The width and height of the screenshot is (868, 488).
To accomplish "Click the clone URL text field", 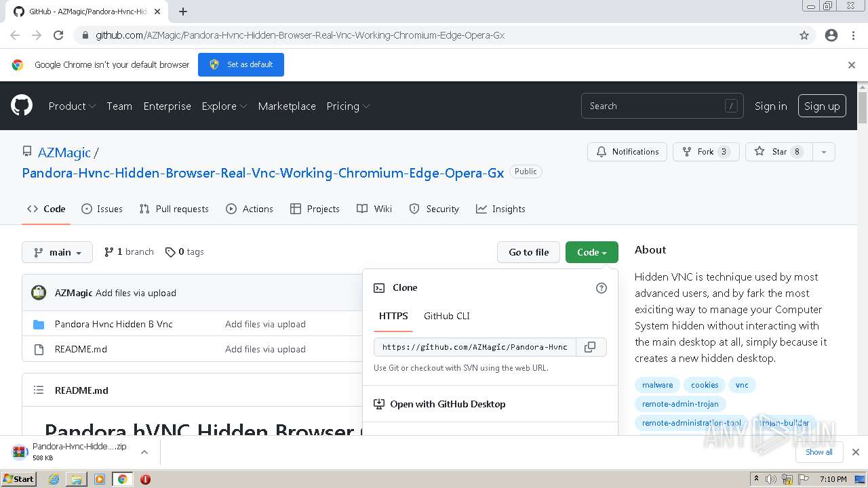I will (x=475, y=347).
